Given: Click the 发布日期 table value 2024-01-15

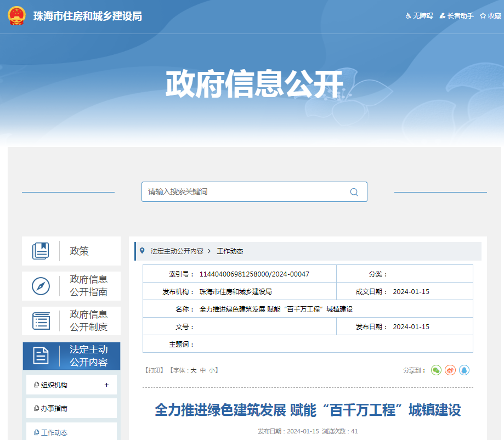Looking at the screenshot, I should [x=411, y=326].
